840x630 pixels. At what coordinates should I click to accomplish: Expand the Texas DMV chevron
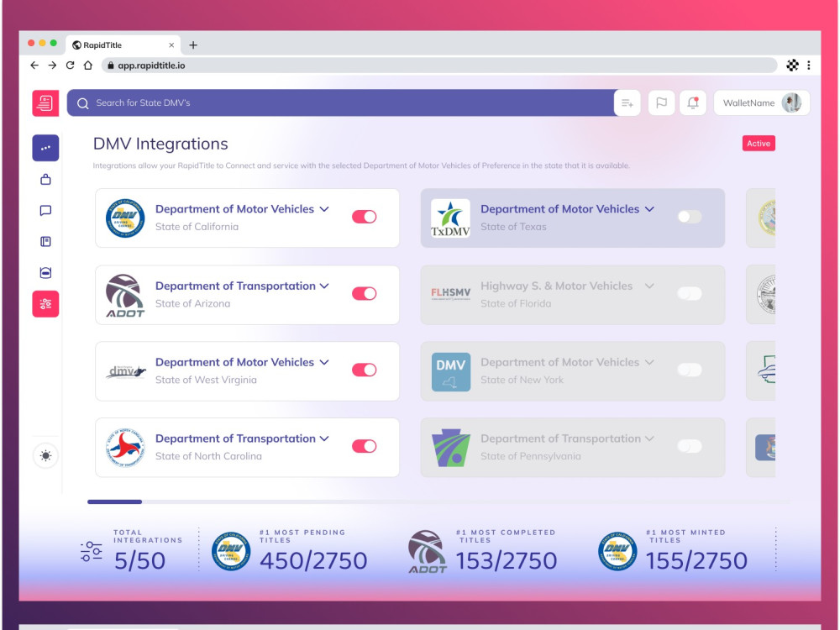[649, 209]
